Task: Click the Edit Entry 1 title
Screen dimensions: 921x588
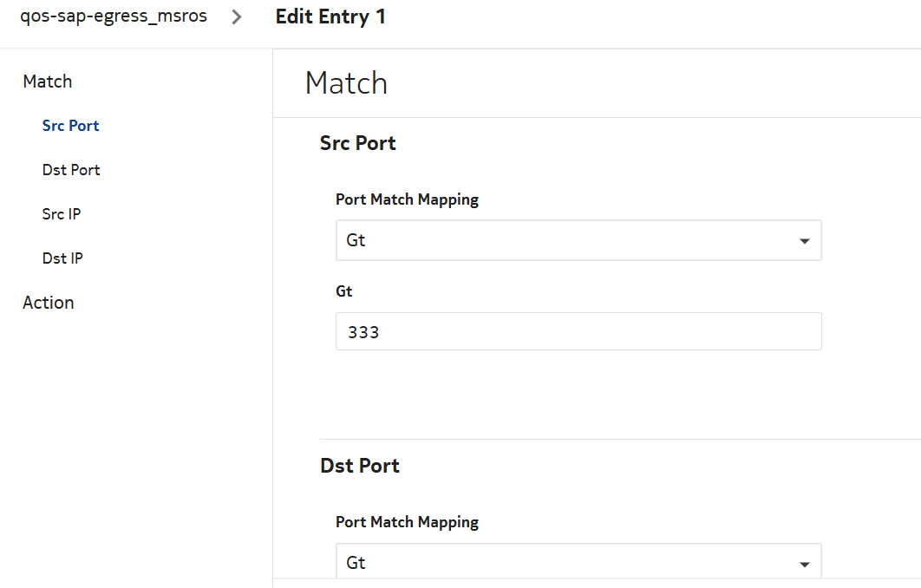Action: click(x=330, y=16)
